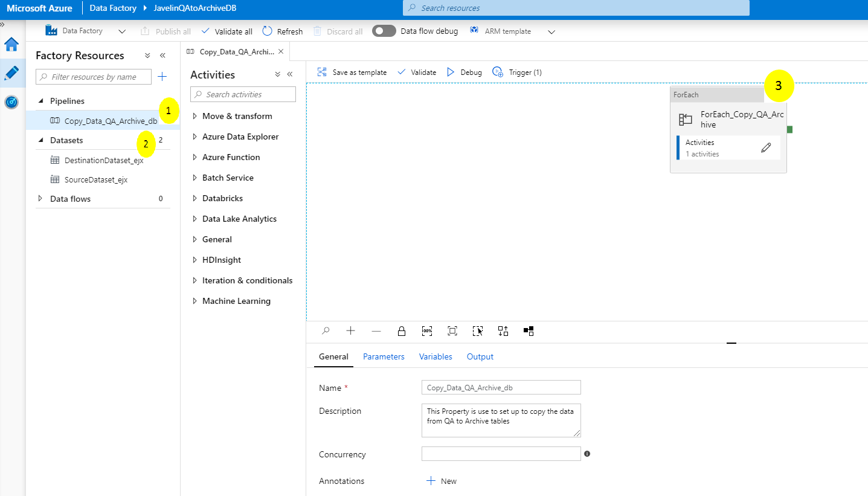Zoom out the canvas with minus icon
The width and height of the screenshot is (868, 496).
click(x=376, y=330)
